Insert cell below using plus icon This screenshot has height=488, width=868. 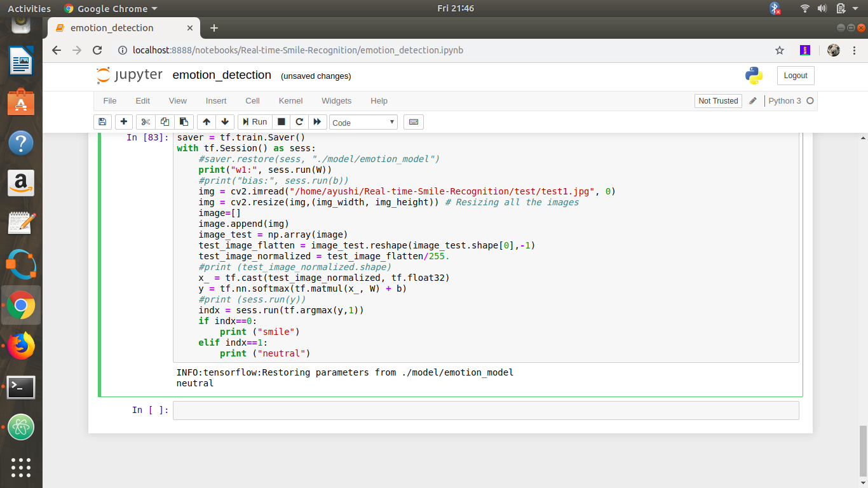tap(123, 122)
